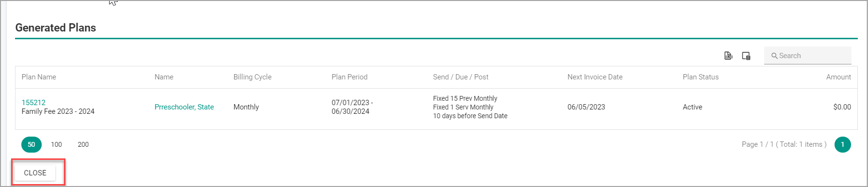868x187 pixels.
Task: Sort by Next Invoice Date column header
Action: [595, 77]
